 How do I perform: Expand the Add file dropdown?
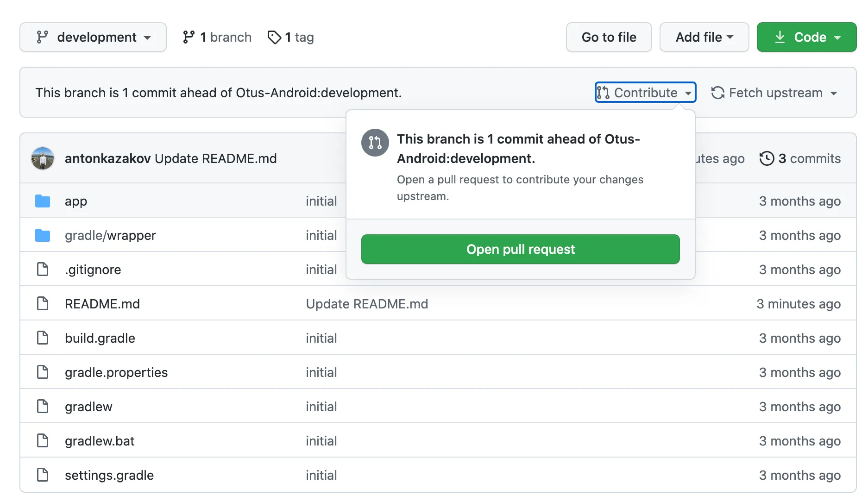[x=704, y=37]
